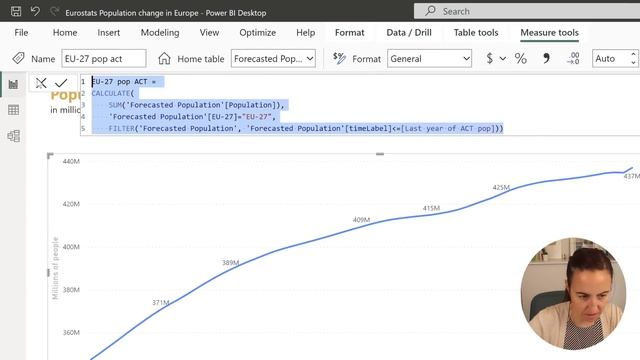Open the Format General dropdown
Viewport: 640px width, 360px height.
coord(429,58)
